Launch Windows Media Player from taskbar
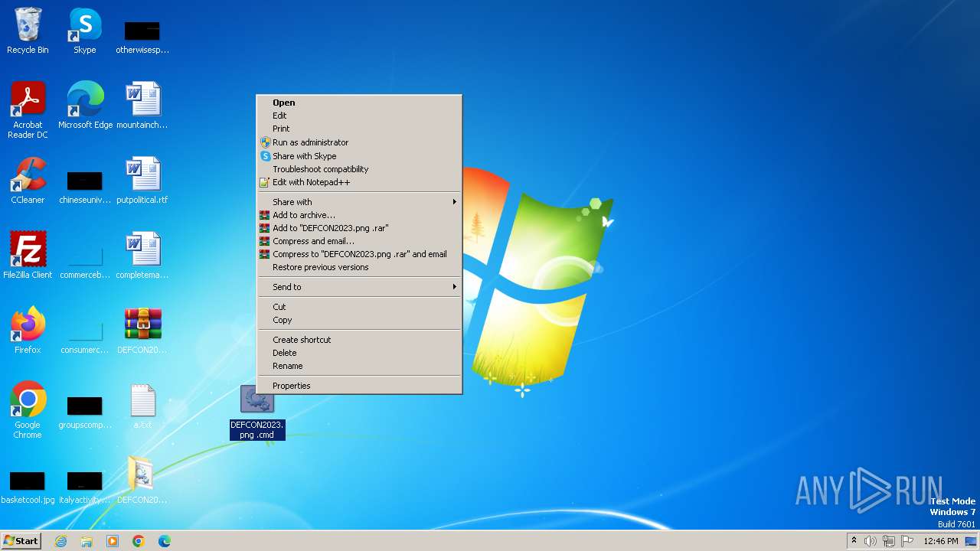Screen dimensions: 980x551 point(113,541)
